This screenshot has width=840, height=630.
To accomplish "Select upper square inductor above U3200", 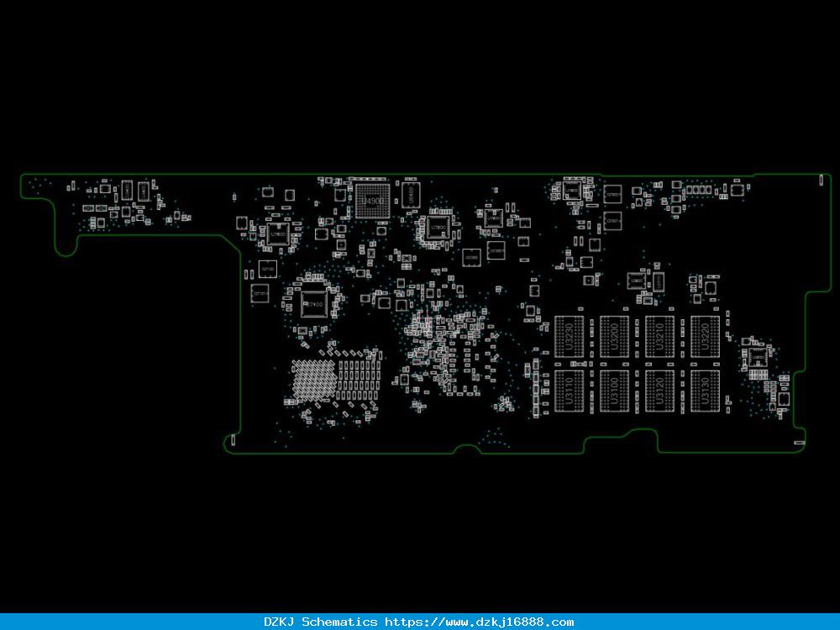I will [x=612, y=194].
